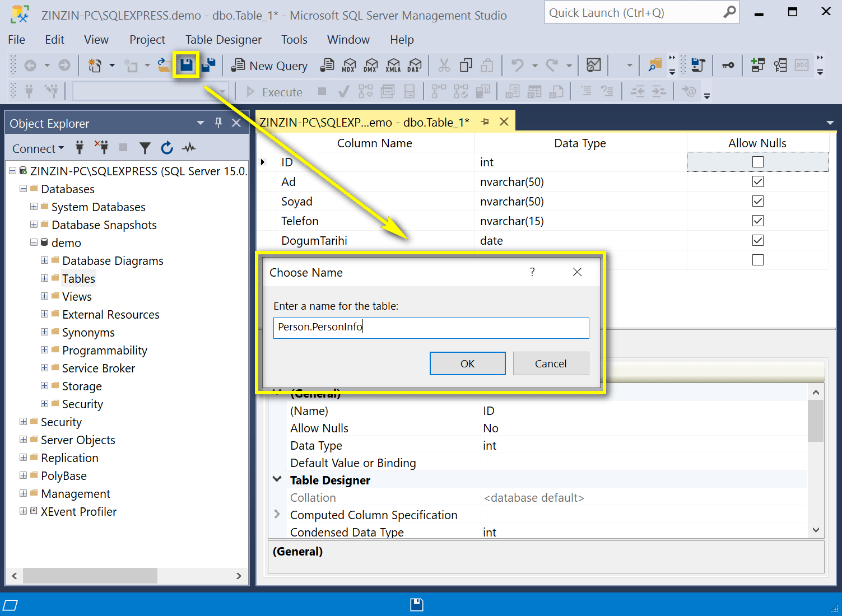Expand the Tables folder
This screenshot has height=616, width=842.
[44, 278]
